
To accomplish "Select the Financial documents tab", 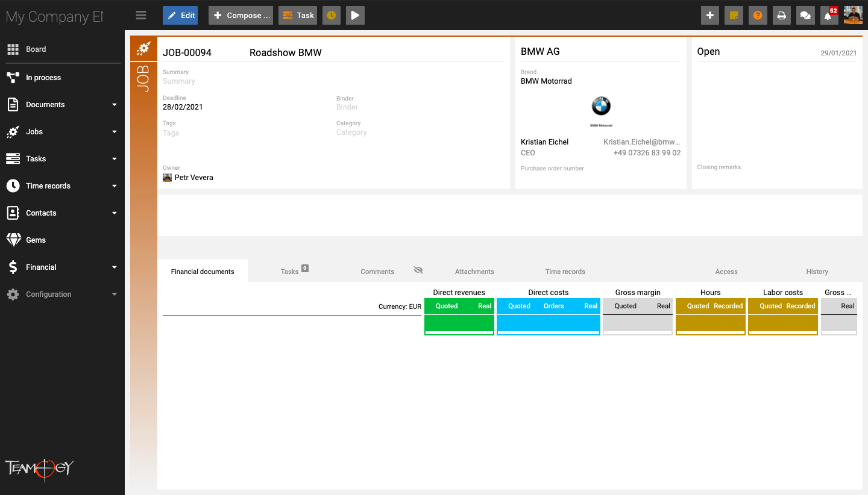I will [x=203, y=272].
